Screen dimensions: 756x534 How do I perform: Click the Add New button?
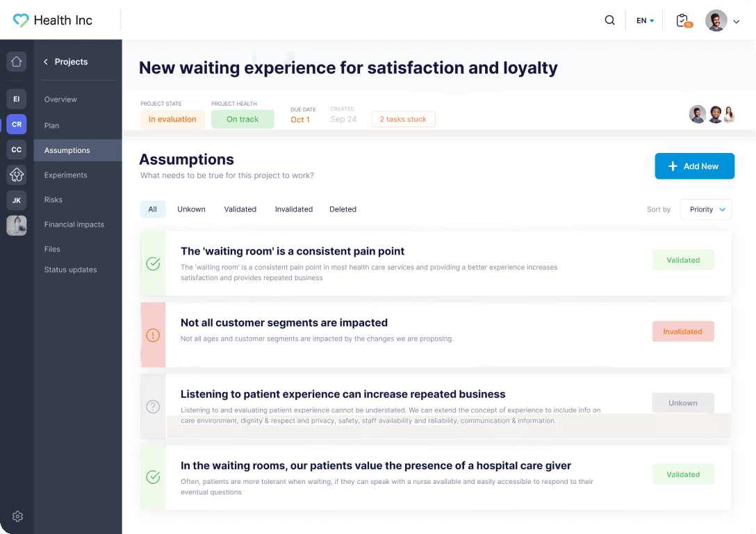tap(694, 166)
